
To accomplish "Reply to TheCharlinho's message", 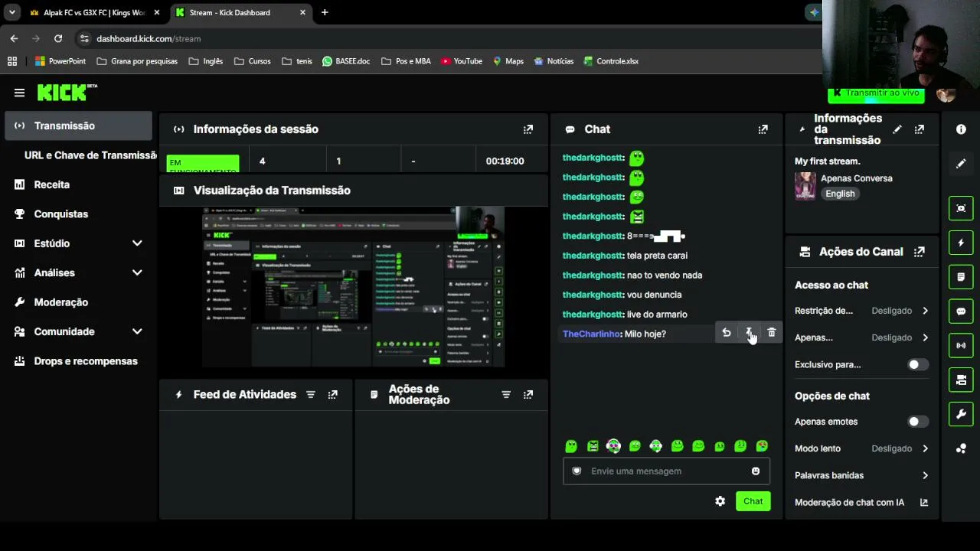I will point(727,333).
